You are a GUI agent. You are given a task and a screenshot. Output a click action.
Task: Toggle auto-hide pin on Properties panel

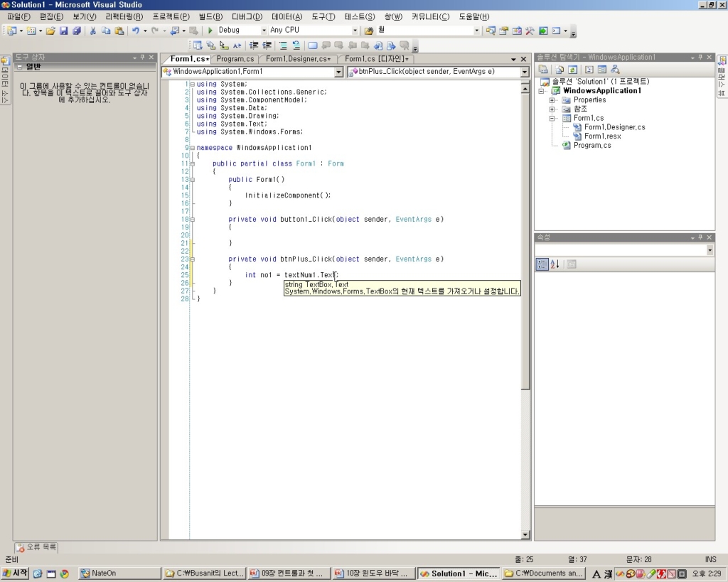[x=700, y=237]
